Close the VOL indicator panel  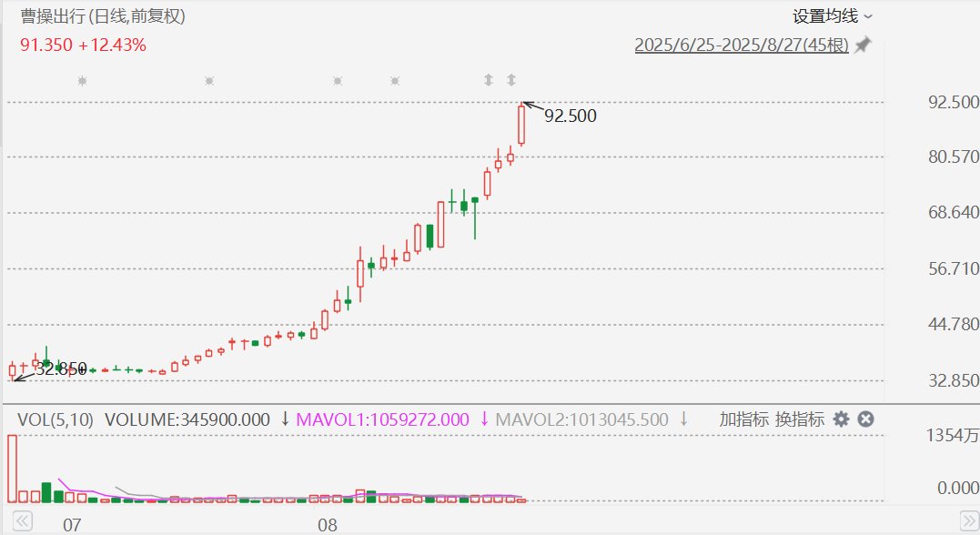(865, 419)
